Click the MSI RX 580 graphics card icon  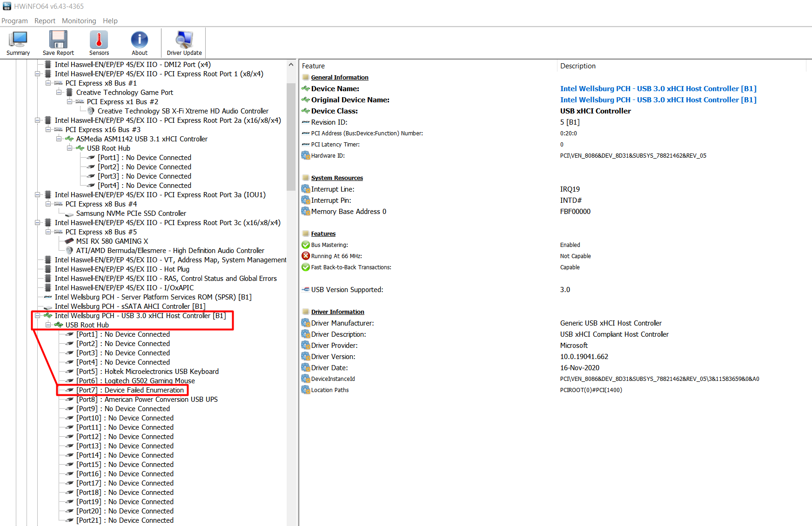point(69,241)
